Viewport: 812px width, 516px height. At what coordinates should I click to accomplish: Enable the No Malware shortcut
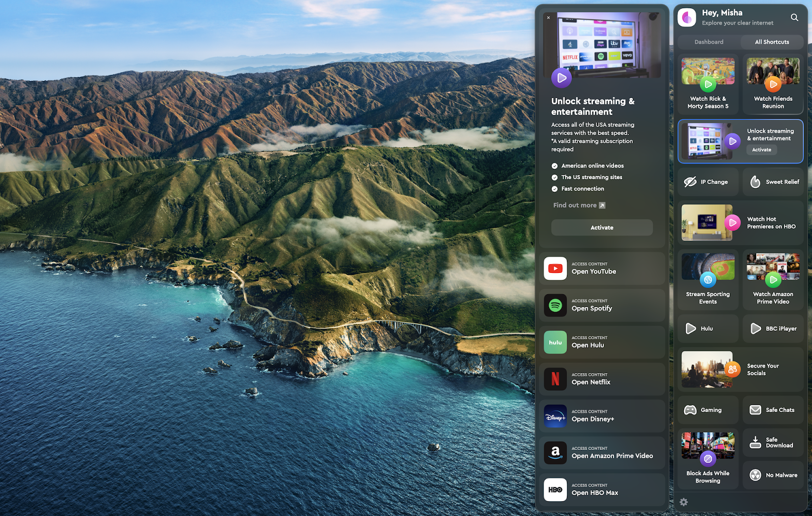coord(773,475)
